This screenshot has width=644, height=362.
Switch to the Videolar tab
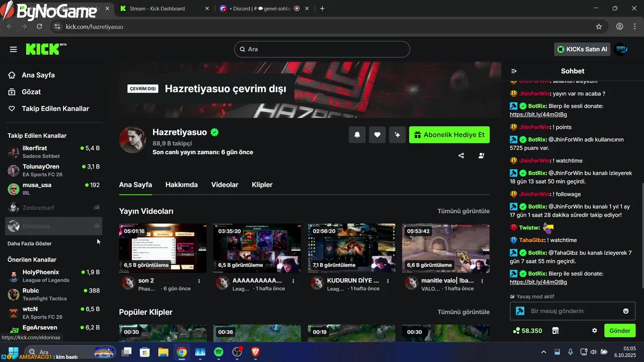(225, 185)
